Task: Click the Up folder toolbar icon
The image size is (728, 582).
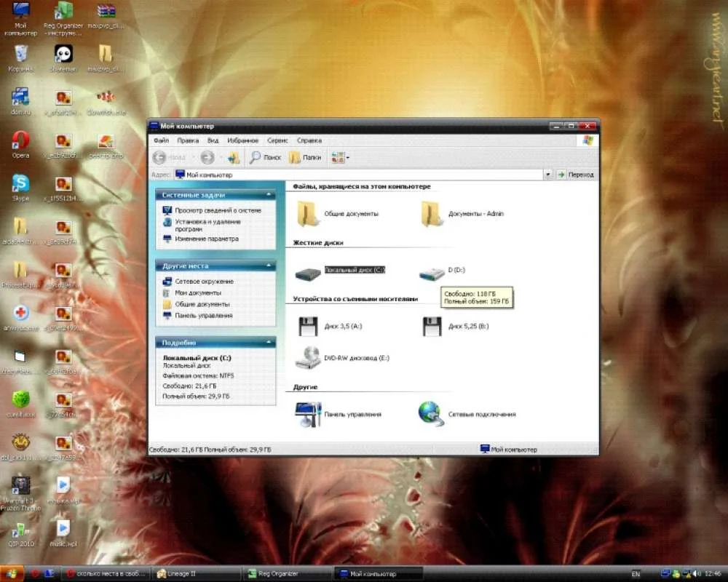Action: pos(233,157)
